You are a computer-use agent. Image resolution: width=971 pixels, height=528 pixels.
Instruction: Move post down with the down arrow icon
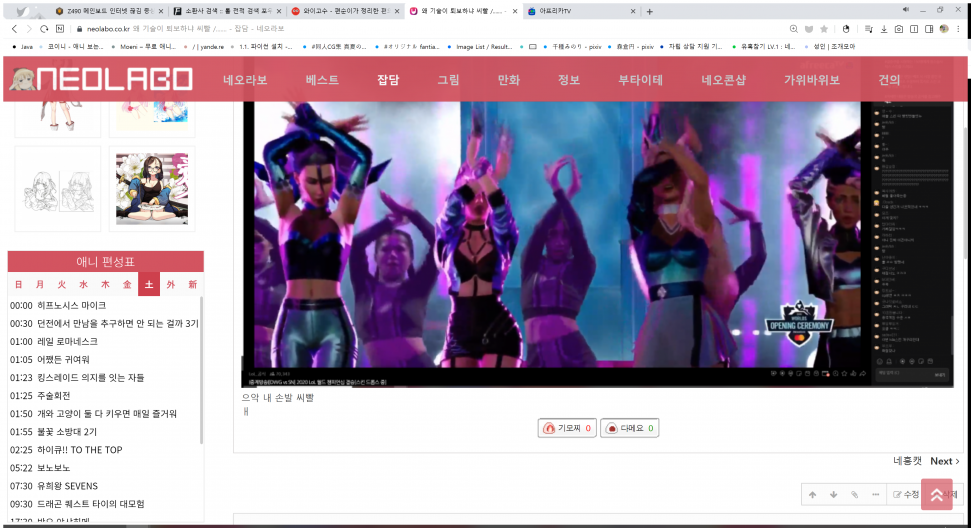click(834, 495)
